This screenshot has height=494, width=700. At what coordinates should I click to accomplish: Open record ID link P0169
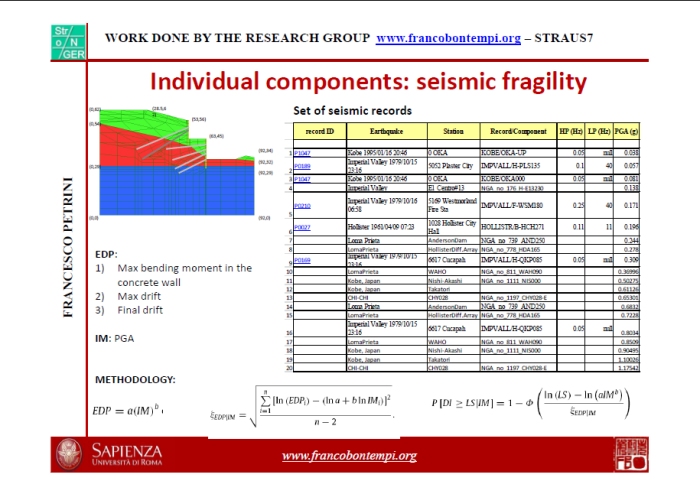(302, 260)
